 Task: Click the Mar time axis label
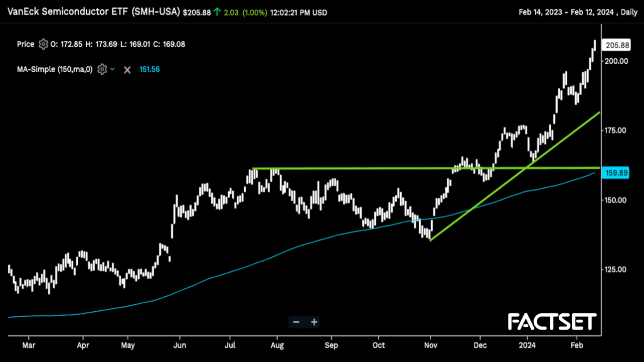coord(29,345)
